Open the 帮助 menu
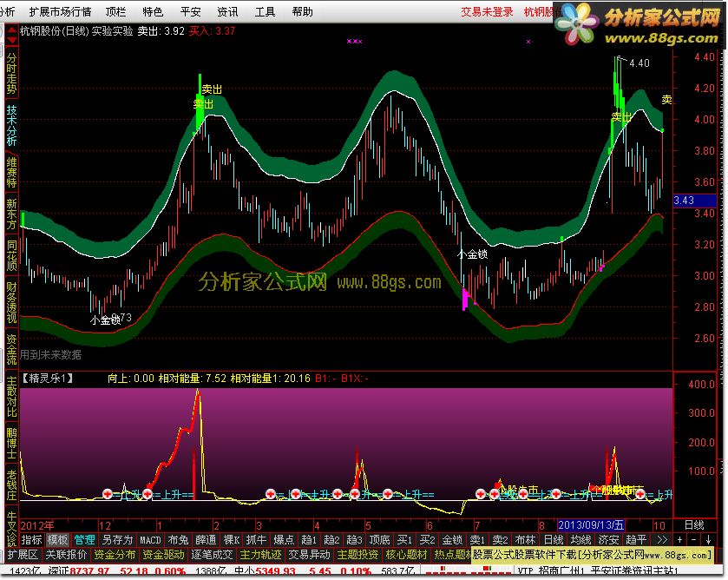Screen dimensions: 728x580 pos(302,11)
